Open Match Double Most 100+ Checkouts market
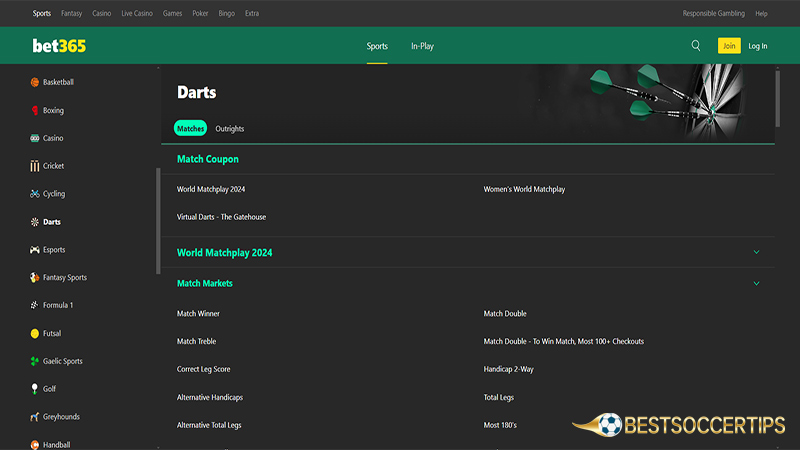 [563, 341]
